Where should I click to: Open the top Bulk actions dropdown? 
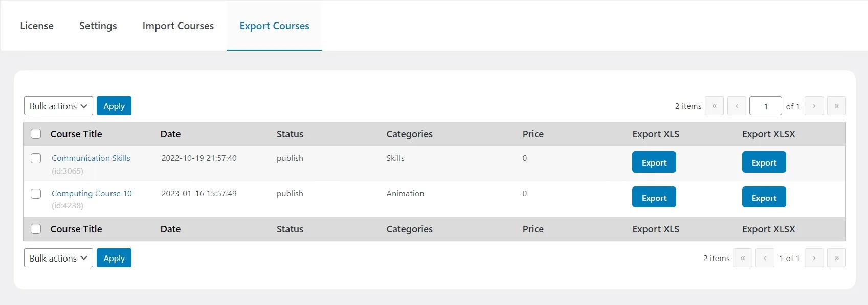tap(58, 106)
